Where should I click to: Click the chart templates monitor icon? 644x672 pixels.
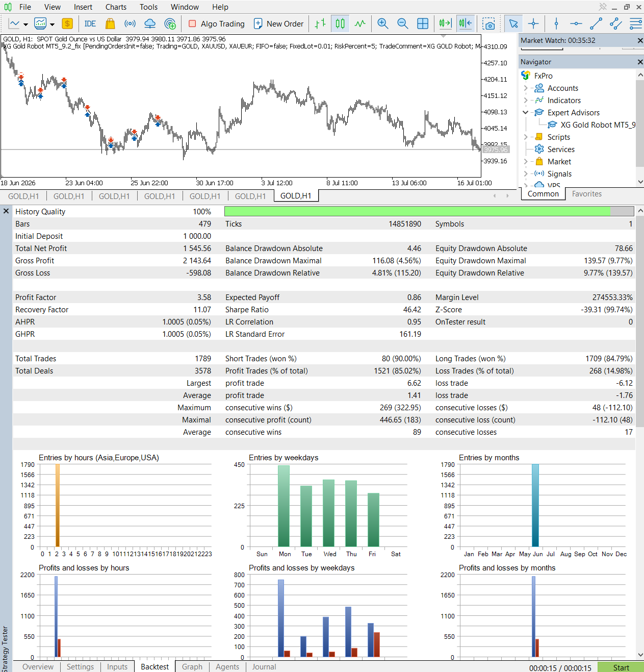coord(40,23)
